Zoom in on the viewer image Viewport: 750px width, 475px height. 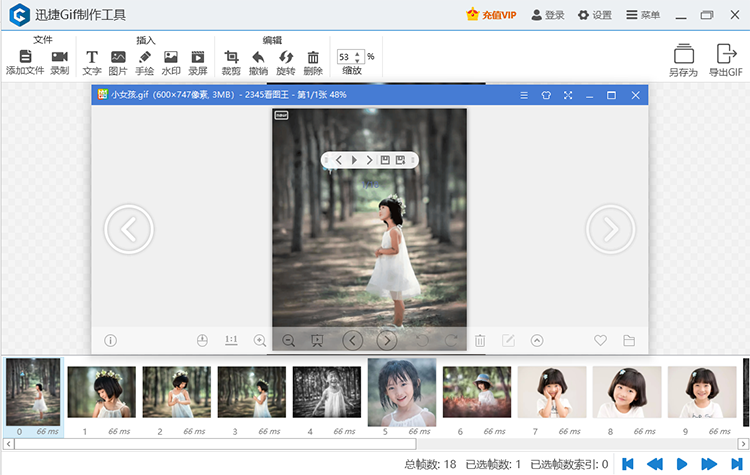point(260,341)
